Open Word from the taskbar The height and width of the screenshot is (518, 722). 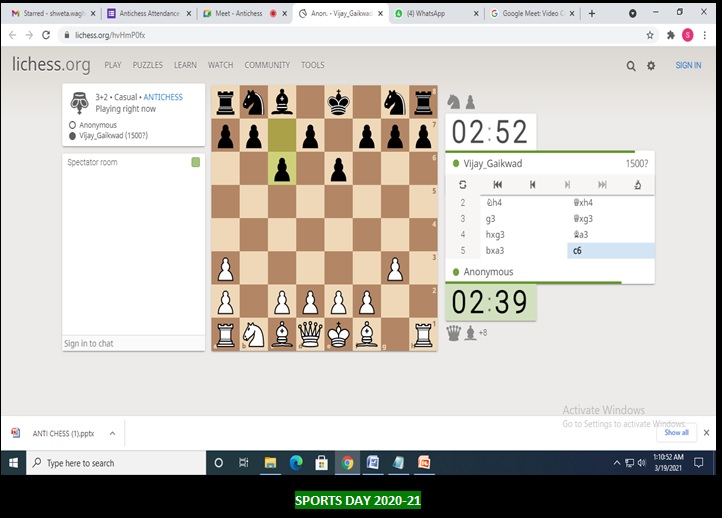(x=373, y=463)
